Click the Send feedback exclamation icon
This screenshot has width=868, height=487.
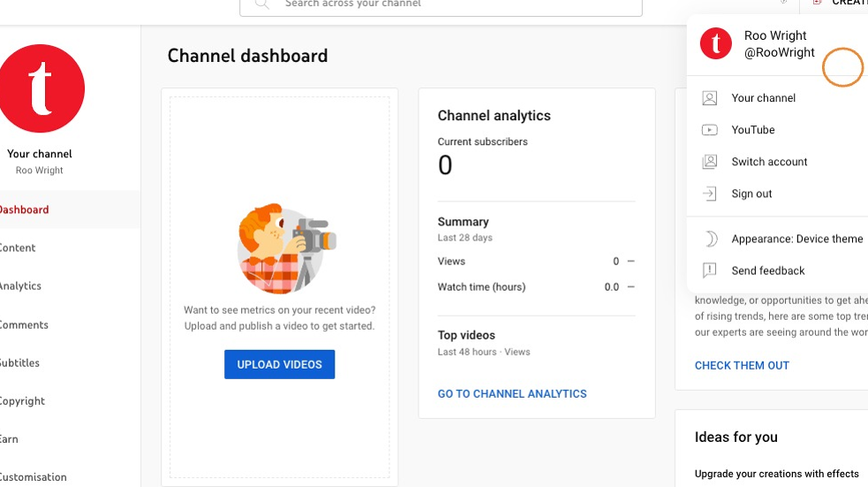point(710,270)
